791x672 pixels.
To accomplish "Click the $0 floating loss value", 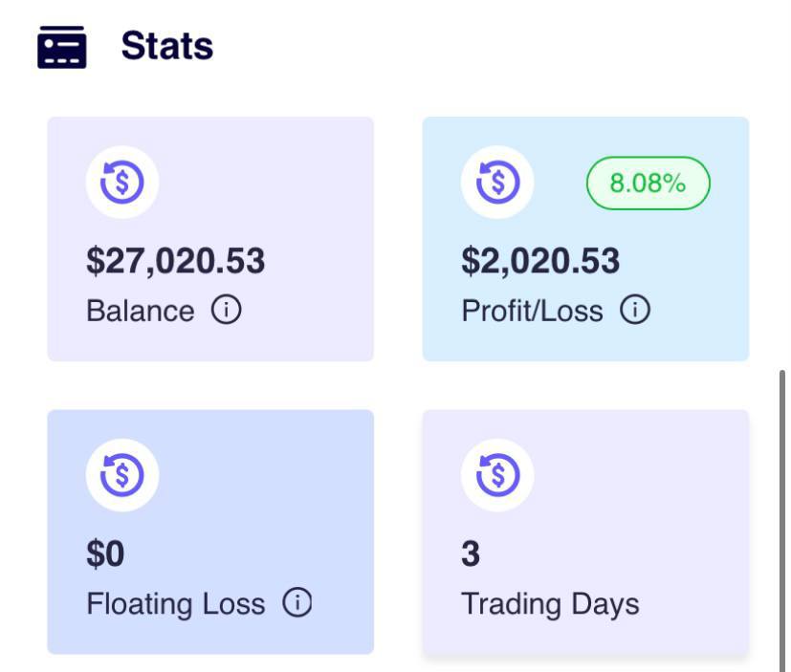I will tap(105, 553).
